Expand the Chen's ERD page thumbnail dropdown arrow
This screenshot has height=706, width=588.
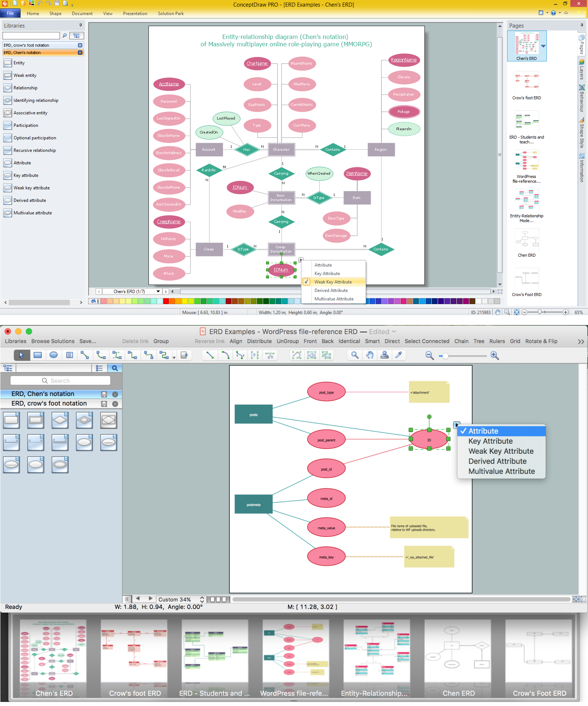(543, 46)
